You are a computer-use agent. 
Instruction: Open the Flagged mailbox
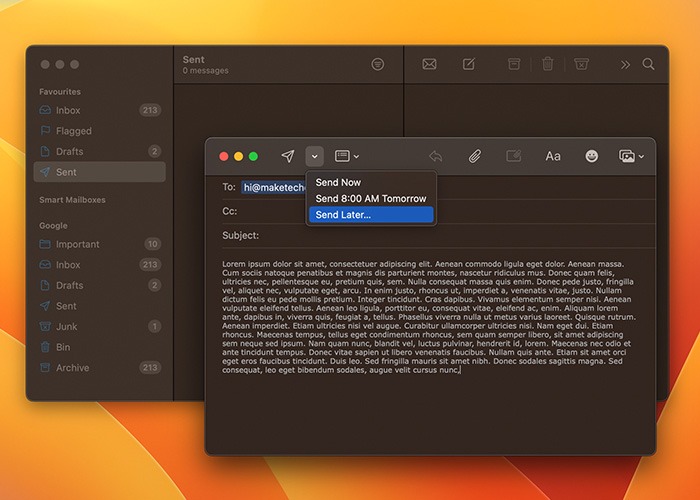pyautogui.click(x=100, y=131)
